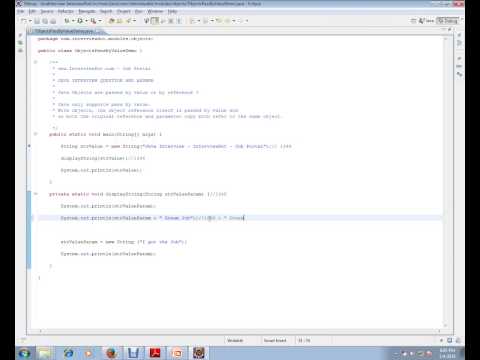Open Internet Explorer from the taskbar
Viewport: 480px width, 360px height.
click(x=68, y=353)
